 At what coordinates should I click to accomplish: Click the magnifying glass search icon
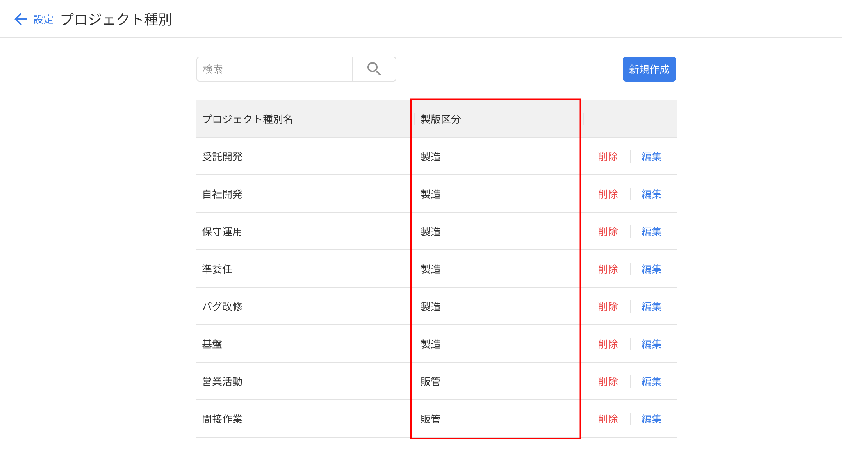374,69
